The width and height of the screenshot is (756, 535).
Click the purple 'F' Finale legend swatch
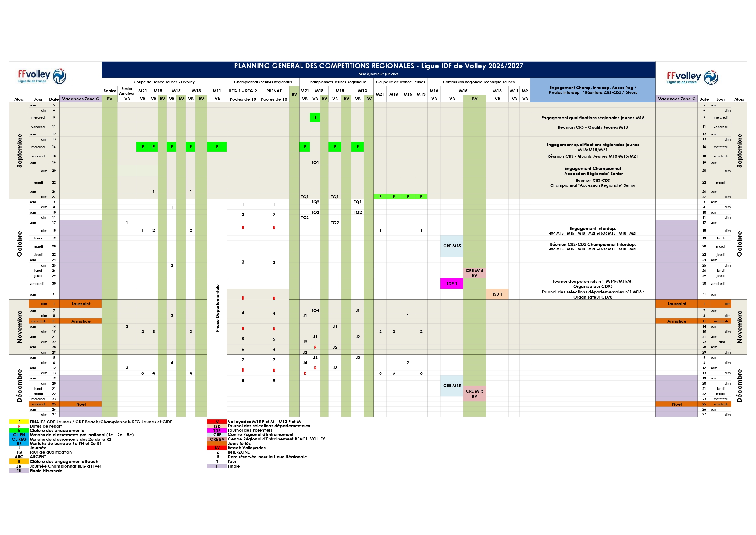tap(217, 466)
